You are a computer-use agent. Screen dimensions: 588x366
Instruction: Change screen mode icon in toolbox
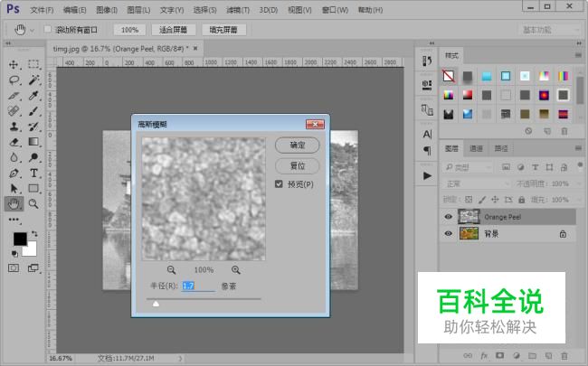[33, 268]
